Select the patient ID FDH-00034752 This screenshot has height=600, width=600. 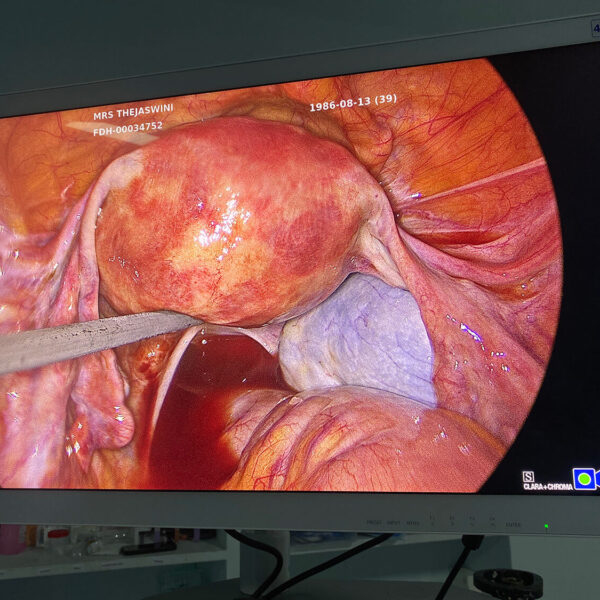(x=128, y=127)
